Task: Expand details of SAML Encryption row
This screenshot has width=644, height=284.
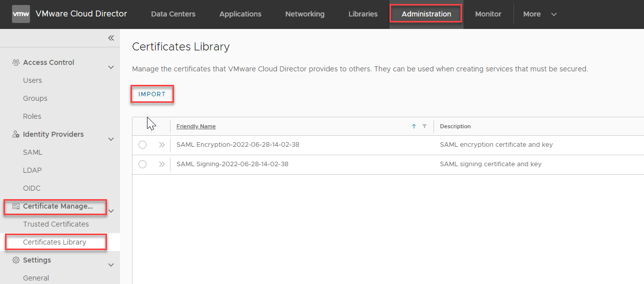Action: [161, 145]
